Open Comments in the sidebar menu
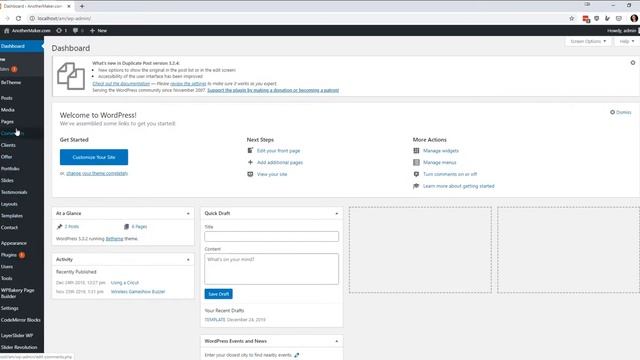Viewport: 640px width, 360px height. point(22,133)
